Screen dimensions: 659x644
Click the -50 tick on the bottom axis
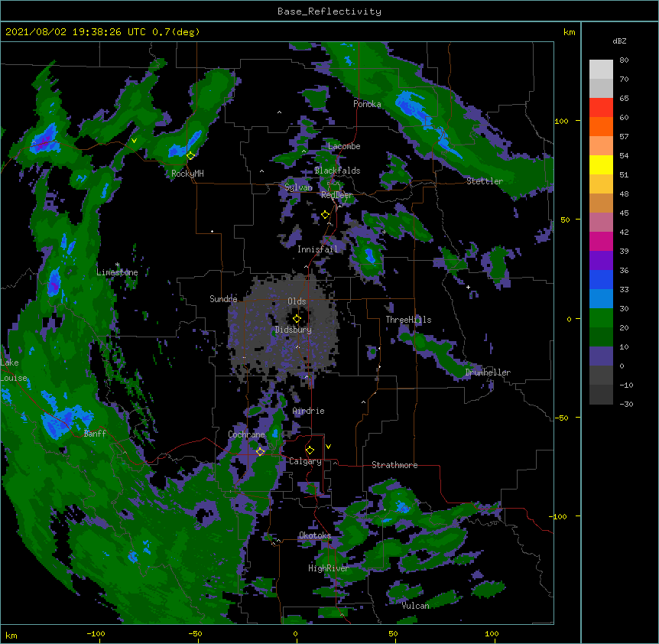pyautogui.click(x=195, y=633)
